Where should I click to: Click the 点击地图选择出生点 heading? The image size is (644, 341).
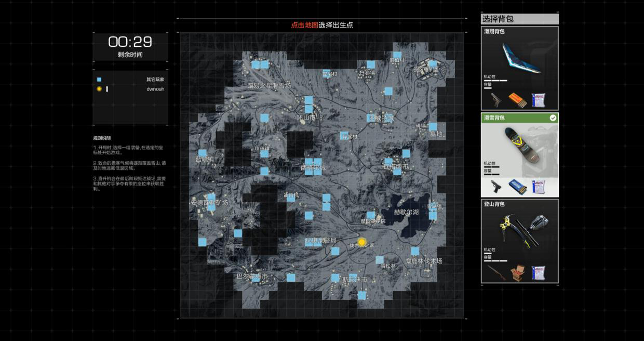tap(322, 25)
